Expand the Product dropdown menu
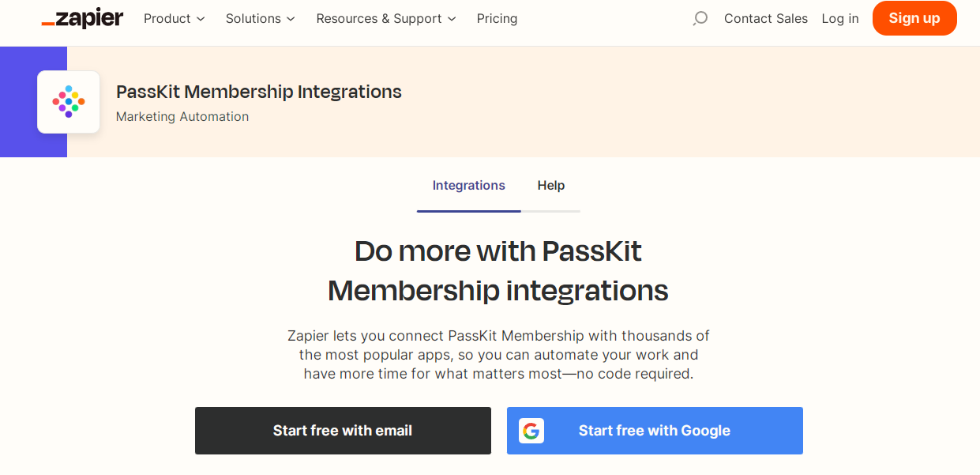980x475 pixels. 174,18
